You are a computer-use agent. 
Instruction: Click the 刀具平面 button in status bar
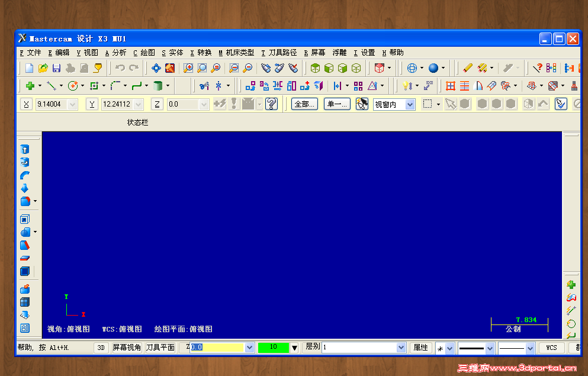point(160,348)
